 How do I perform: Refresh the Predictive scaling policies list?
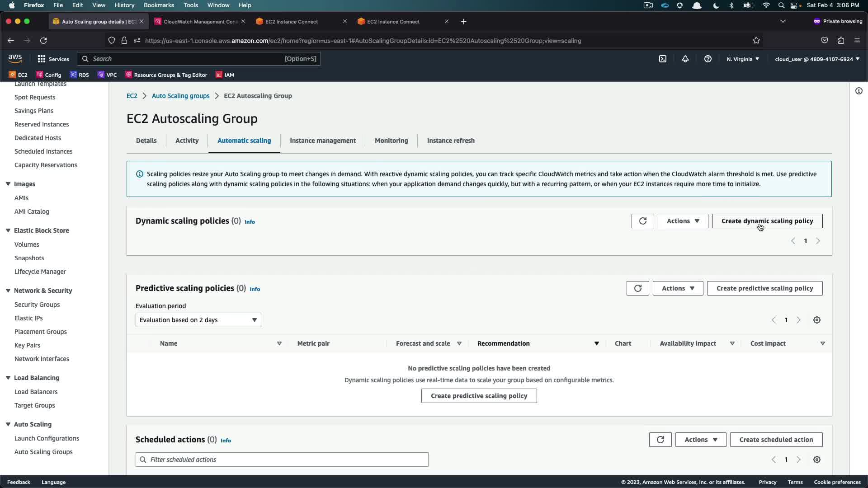[x=637, y=288]
